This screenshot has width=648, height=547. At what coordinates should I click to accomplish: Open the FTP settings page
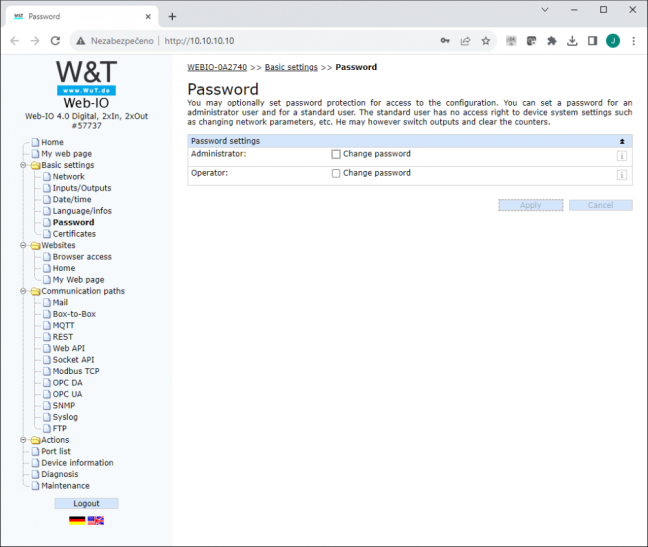[x=59, y=428]
